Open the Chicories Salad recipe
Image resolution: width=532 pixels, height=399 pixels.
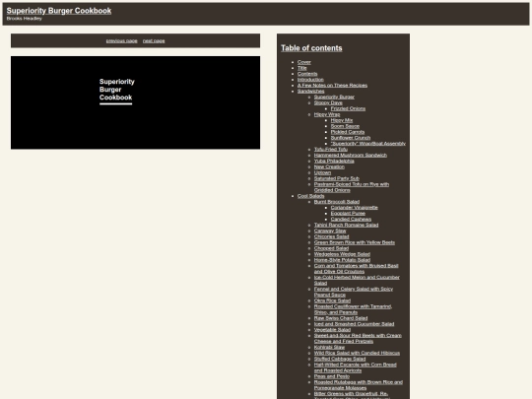tap(331, 236)
